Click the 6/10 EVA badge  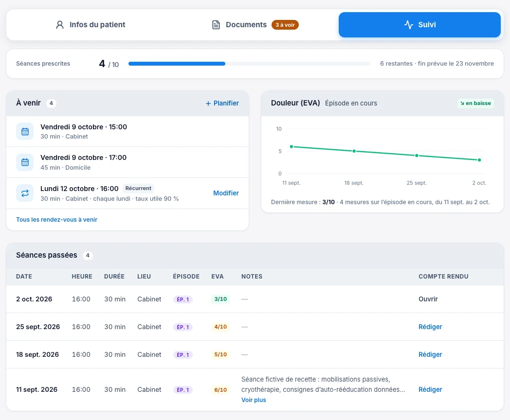tap(220, 389)
